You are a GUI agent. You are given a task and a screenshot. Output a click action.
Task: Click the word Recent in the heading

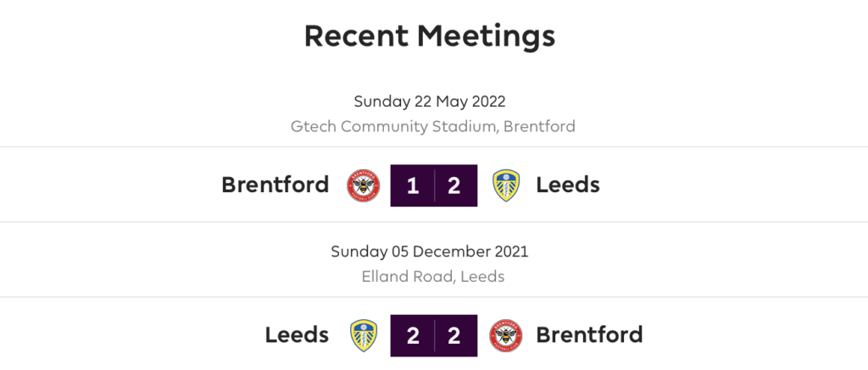tap(357, 36)
